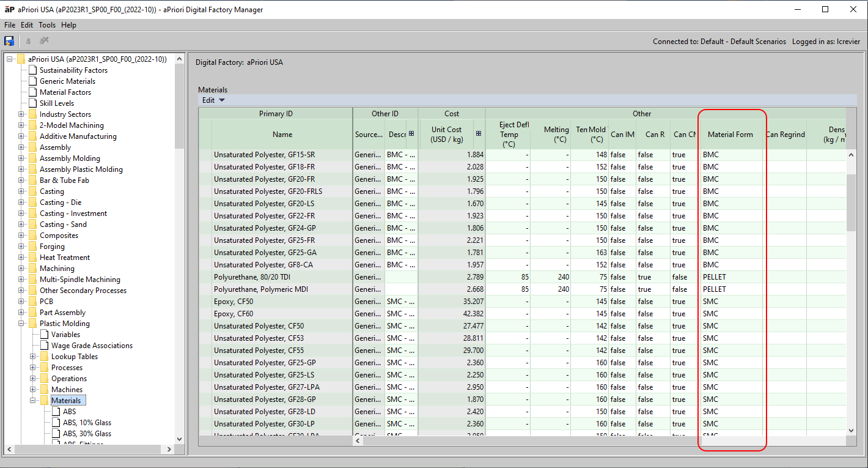
Task: Collapse the Materials tree node
Action: (33, 401)
